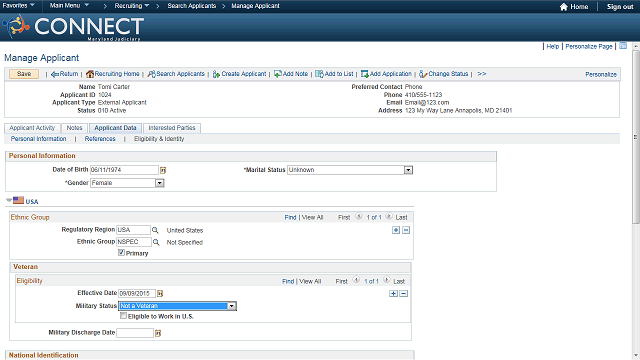Click the Home icon in header
This screenshot has width=640, height=360.
tap(564, 7)
